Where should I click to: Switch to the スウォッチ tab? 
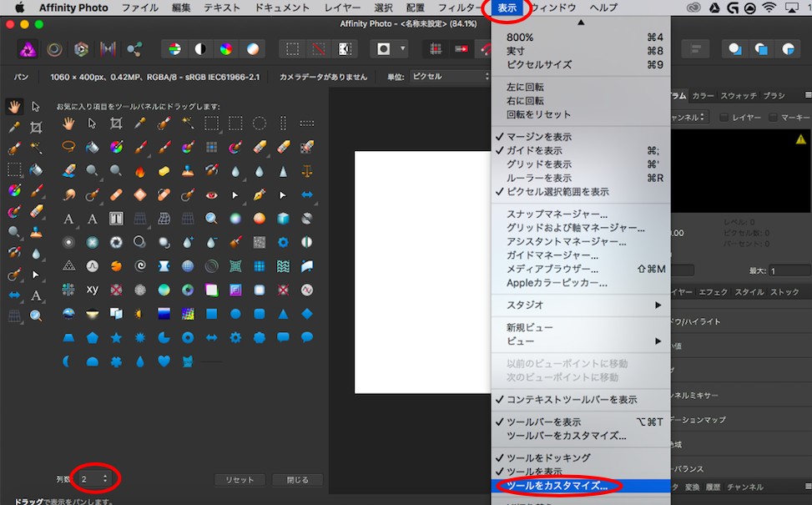[739, 96]
